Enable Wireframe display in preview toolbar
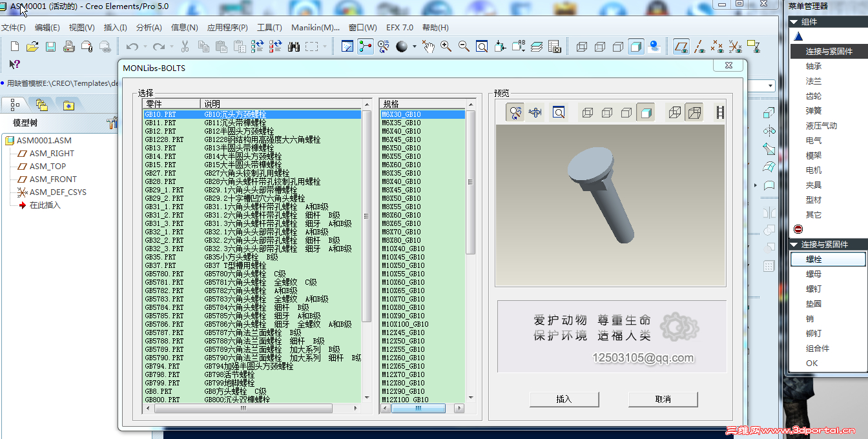Viewport: 868px width, 439px height. [x=587, y=112]
